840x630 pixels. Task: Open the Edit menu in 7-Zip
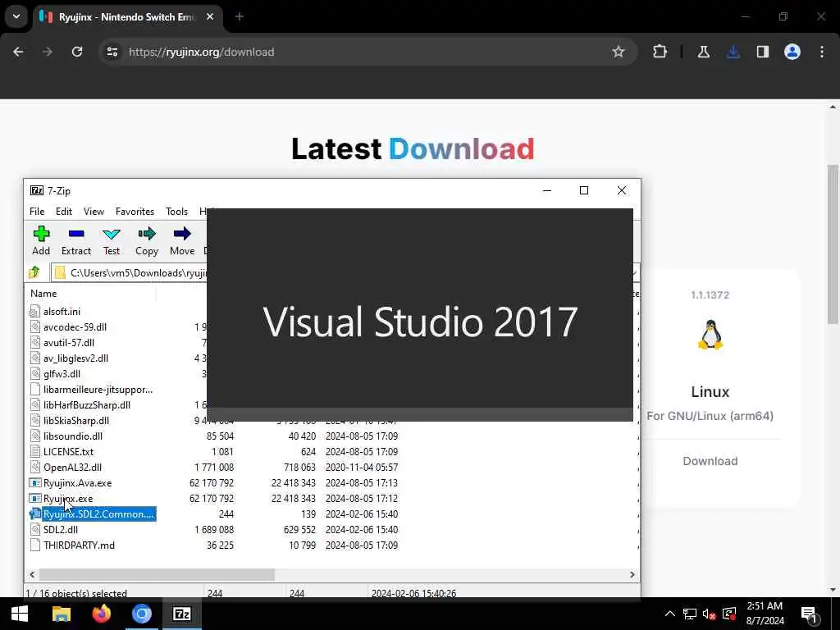(64, 212)
